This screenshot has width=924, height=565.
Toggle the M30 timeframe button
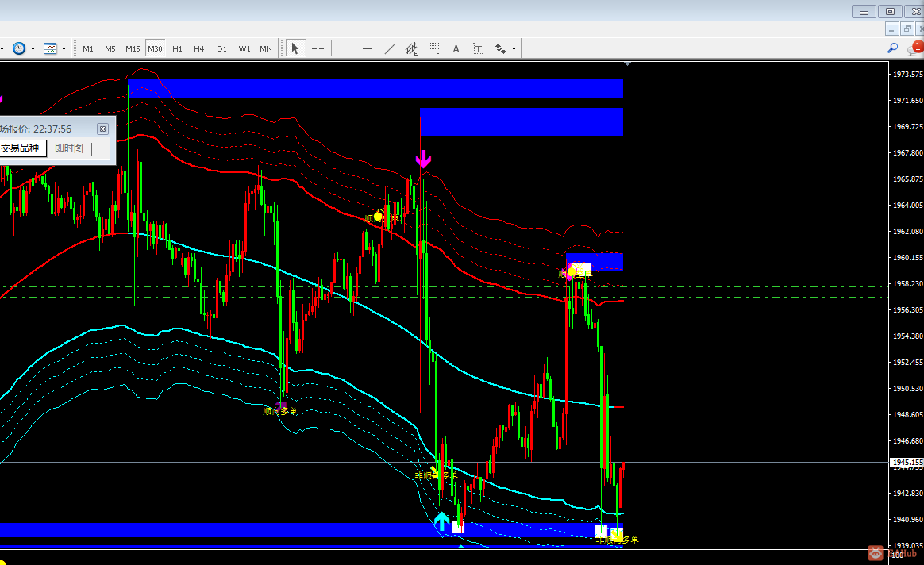point(155,49)
